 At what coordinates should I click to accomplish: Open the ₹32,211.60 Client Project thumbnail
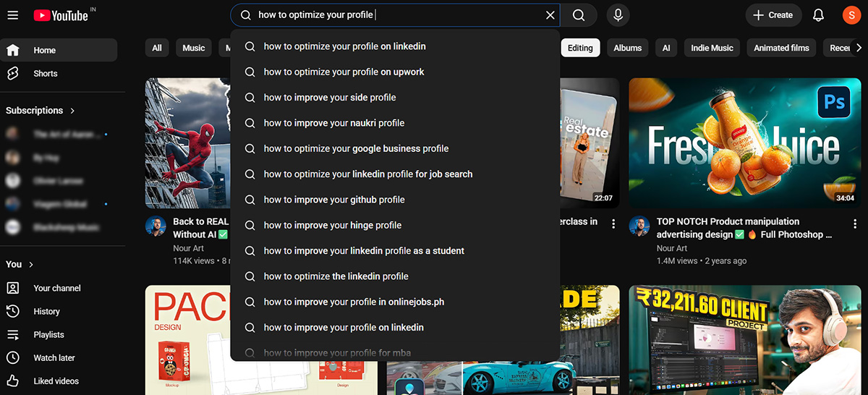(x=744, y=339)
